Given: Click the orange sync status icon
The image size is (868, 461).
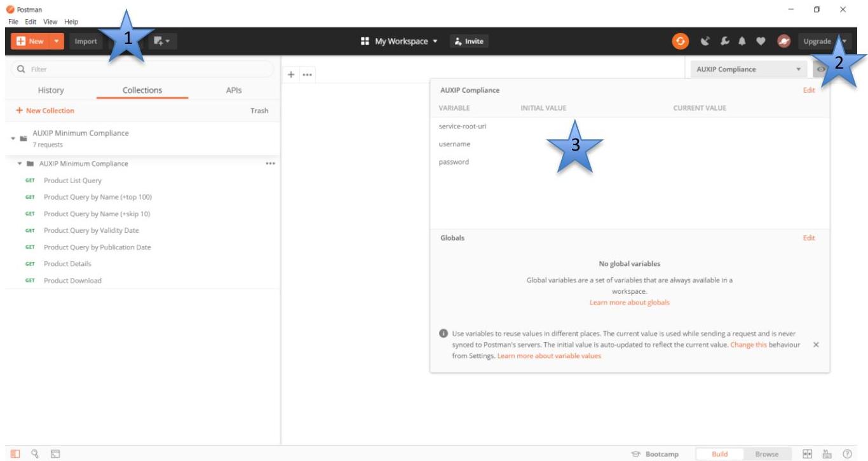Looking at the screenshot, I should pos(681,41).
